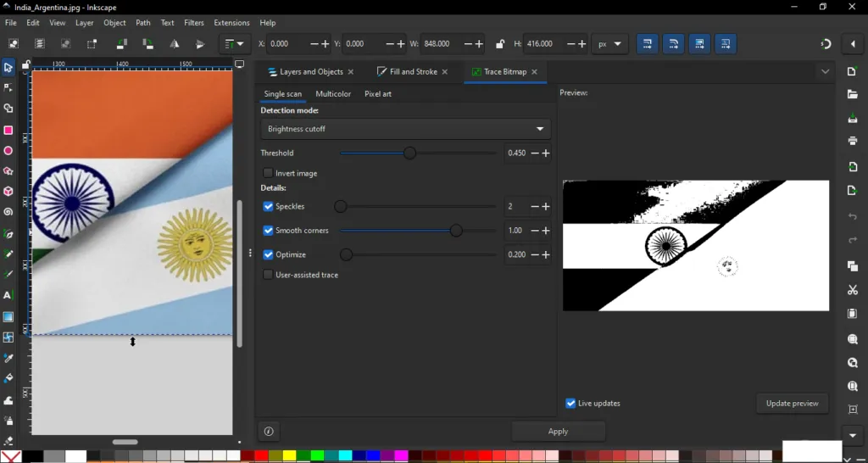Click the Rotate 90° counter-clockwise icon
This screenshot has height=463, width=868.
[121, 44]
